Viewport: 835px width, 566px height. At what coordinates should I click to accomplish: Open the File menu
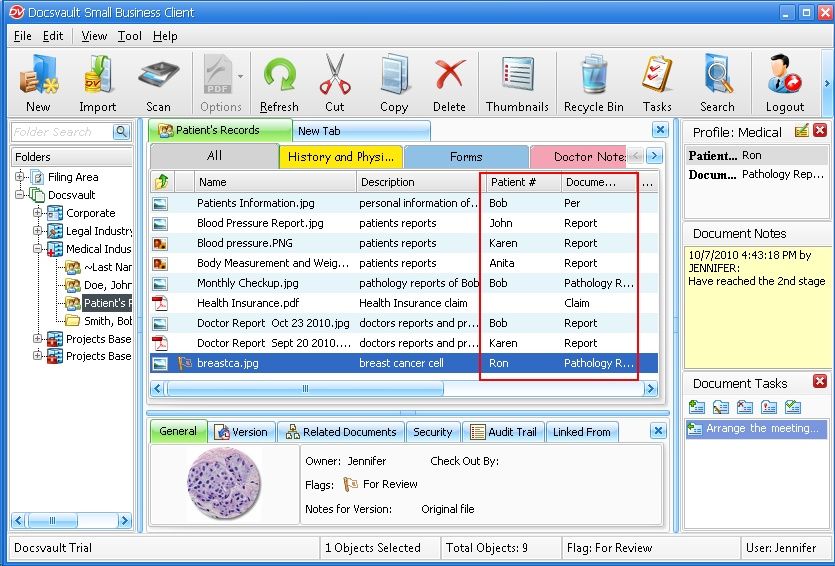(x=22, y=36)
